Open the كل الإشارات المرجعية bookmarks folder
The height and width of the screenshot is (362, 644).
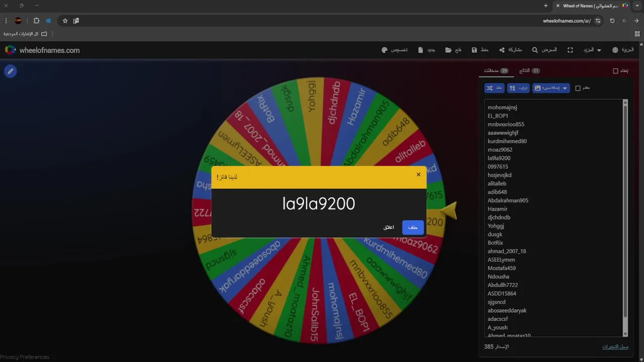(x=25, y=34)
